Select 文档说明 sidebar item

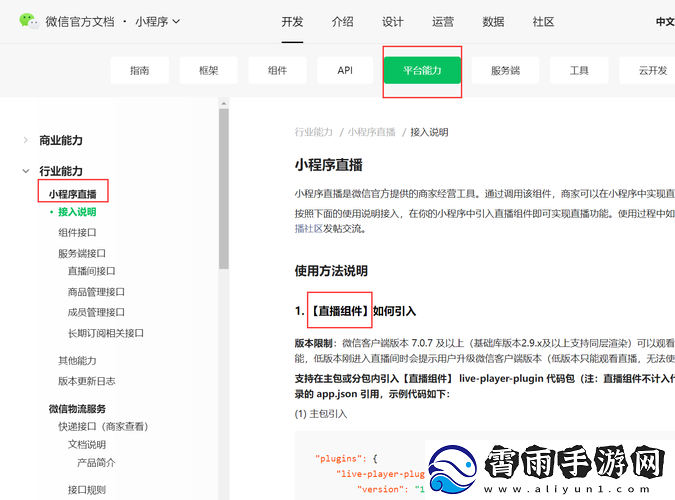87,444
